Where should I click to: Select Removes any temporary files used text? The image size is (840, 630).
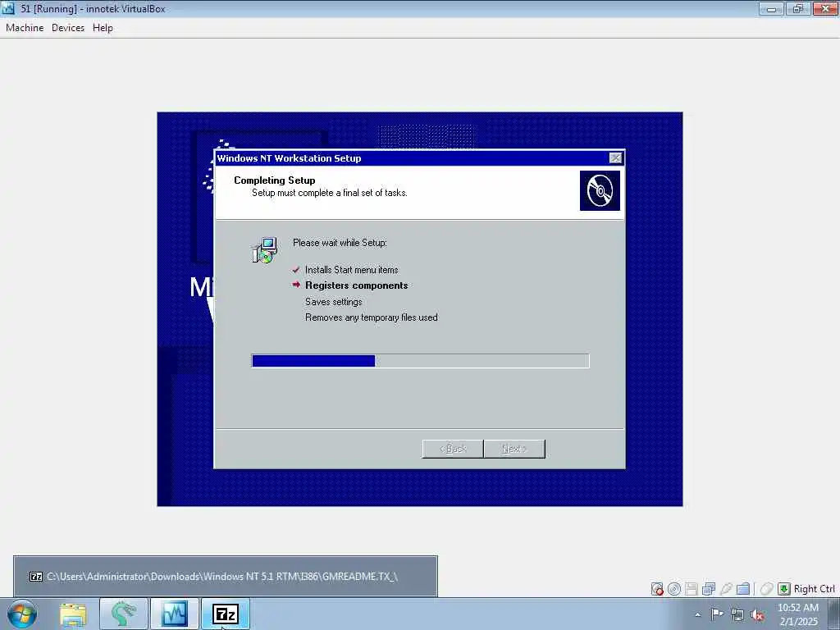(372, 317)
